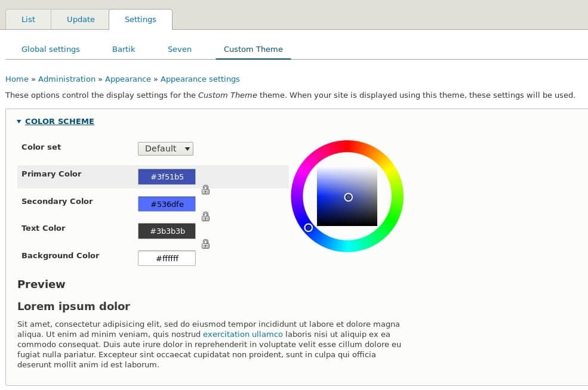Navigate to Administration via the breadcrumb
The image size is (588, 390).
[x=66, y=79]
